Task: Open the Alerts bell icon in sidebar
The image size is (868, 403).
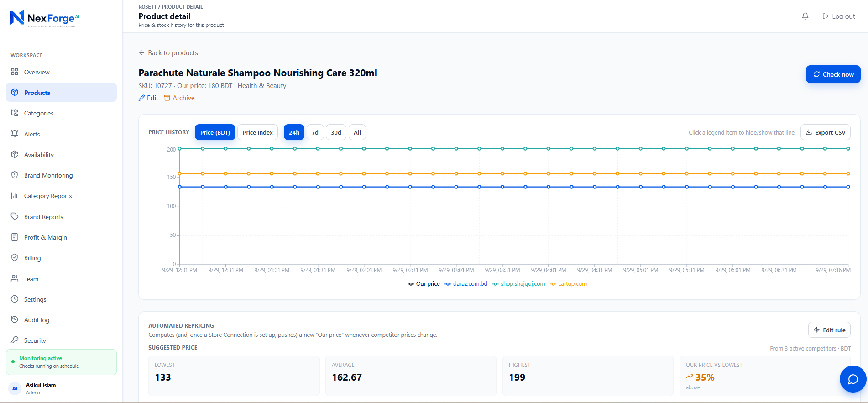Action: pos(15,134)
